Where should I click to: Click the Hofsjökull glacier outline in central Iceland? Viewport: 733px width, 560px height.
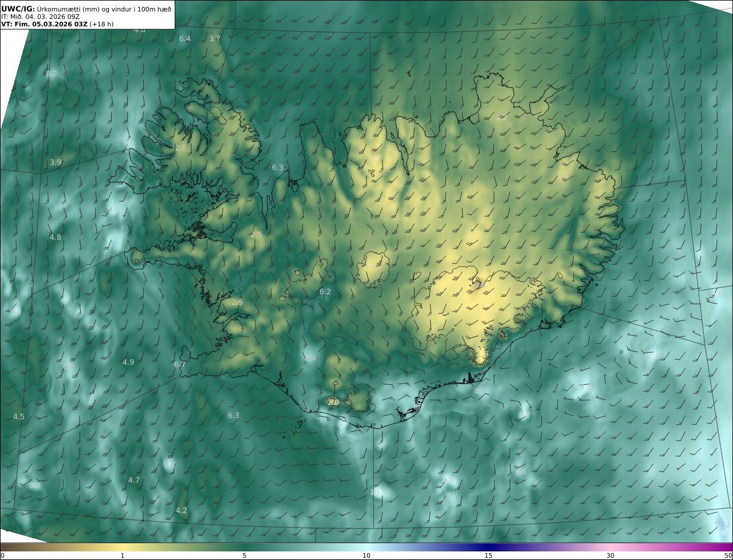click(x=373, y=269)
